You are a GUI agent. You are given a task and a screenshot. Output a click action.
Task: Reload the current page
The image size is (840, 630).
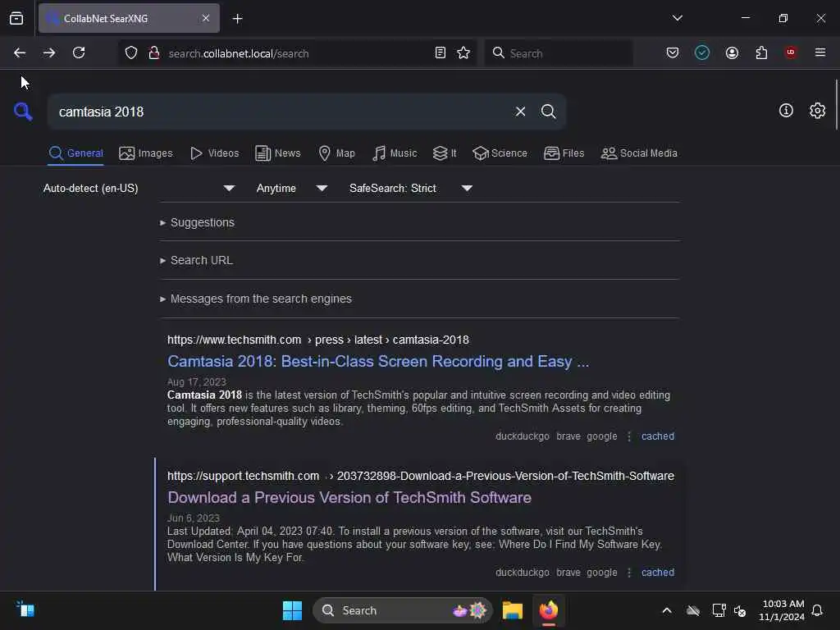click(x=79, y=53)
